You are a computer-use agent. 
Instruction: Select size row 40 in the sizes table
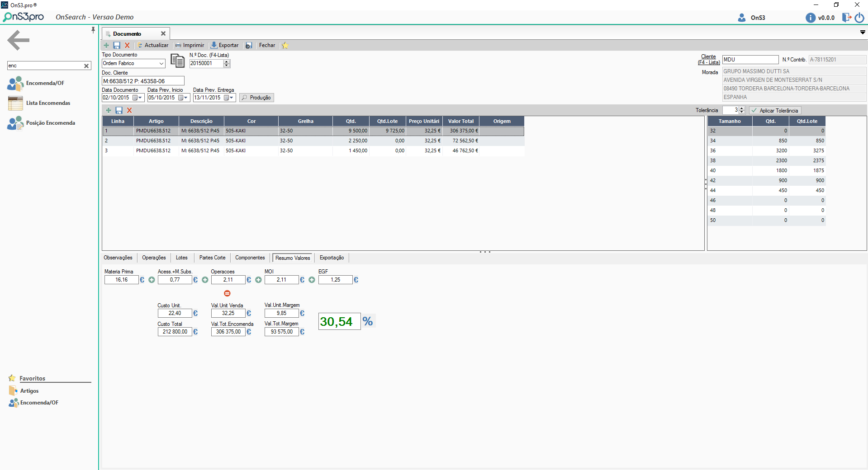coord(767,171)
